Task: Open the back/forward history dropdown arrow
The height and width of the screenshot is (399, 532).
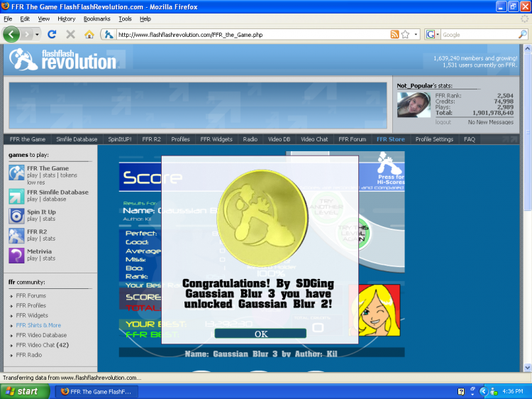Action: 35,34
